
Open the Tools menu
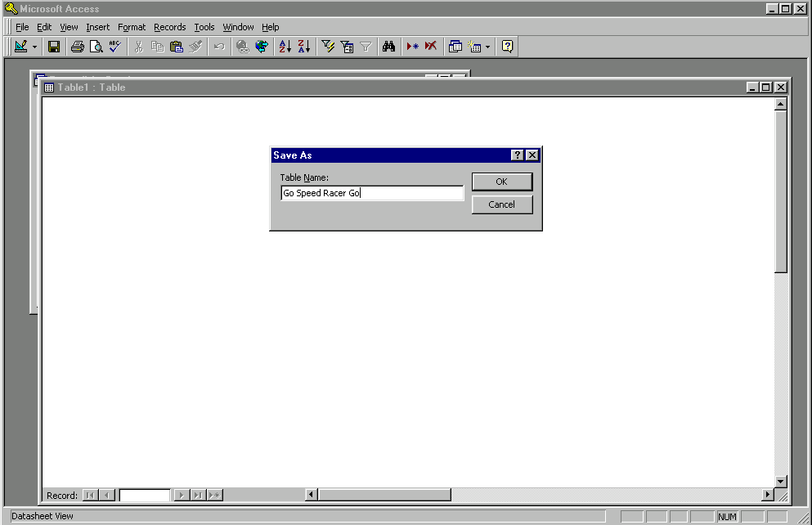point(204,27)
